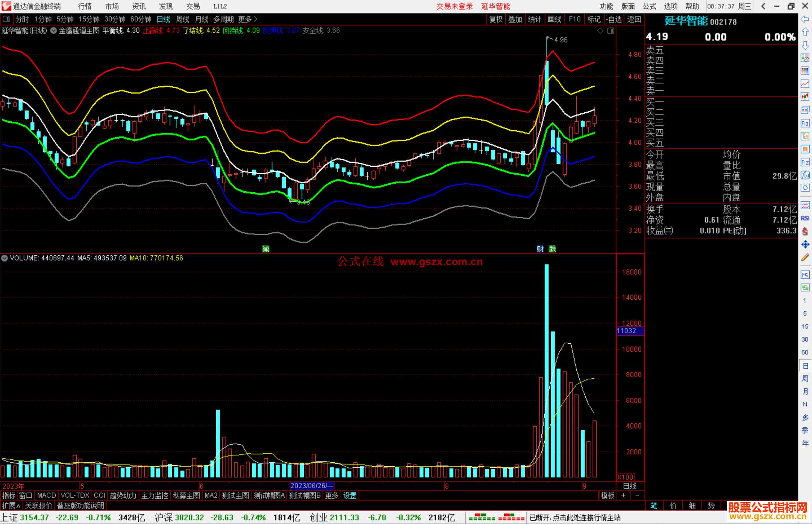
Task: Click the f(x) formula sidebar icon
Action: (x=805, y=175)
